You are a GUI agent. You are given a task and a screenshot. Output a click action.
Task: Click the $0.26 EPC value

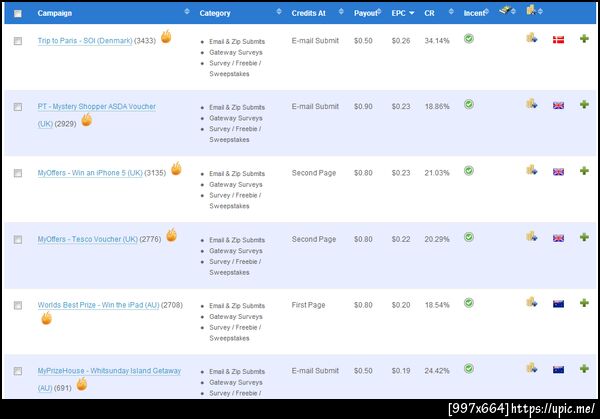401,41
